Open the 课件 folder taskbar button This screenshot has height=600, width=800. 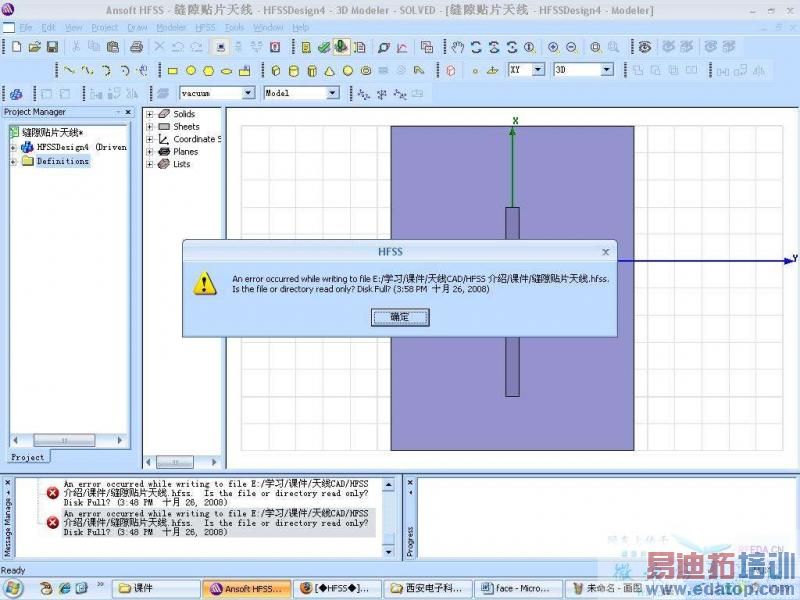pyautogui.click(x=156, y=588)
